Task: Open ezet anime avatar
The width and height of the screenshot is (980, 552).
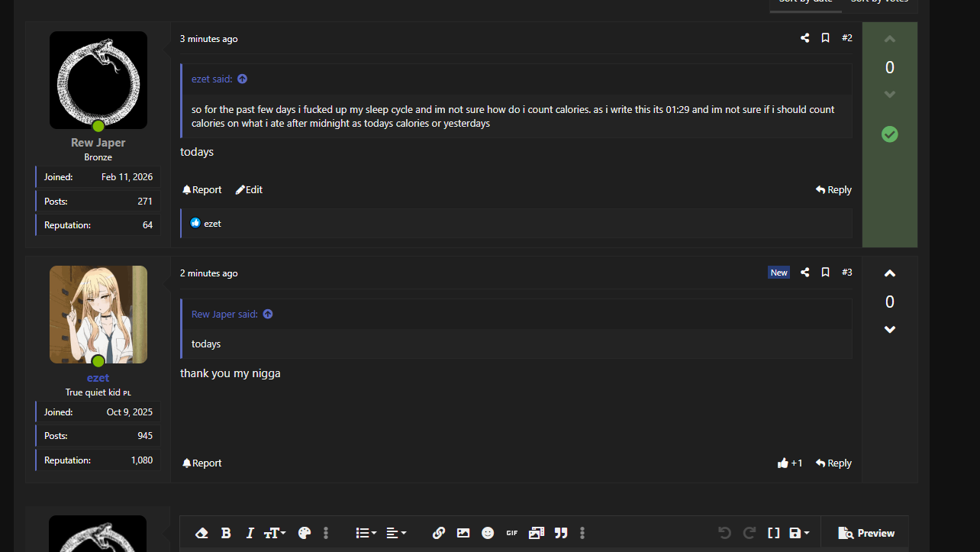Action: coord(98,315)
